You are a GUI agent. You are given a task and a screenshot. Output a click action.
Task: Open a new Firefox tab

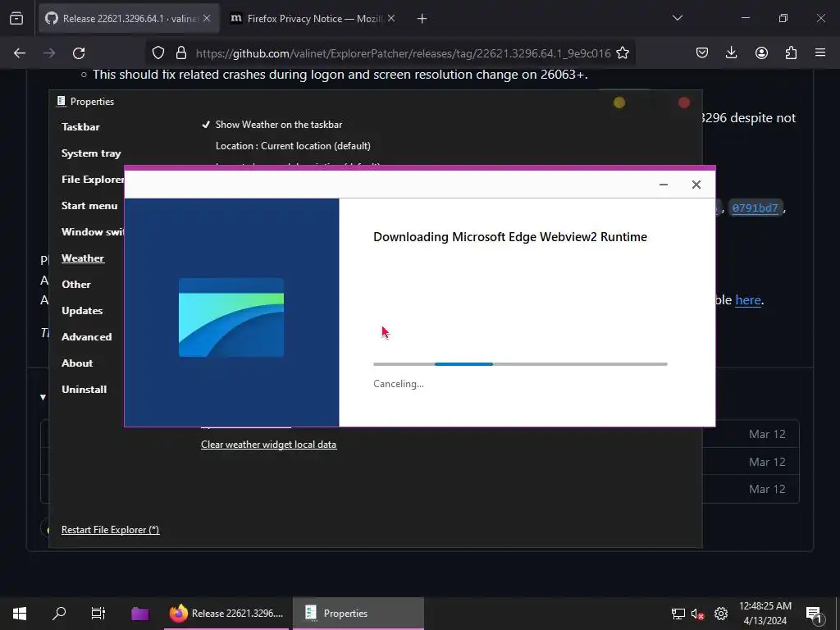422,19
